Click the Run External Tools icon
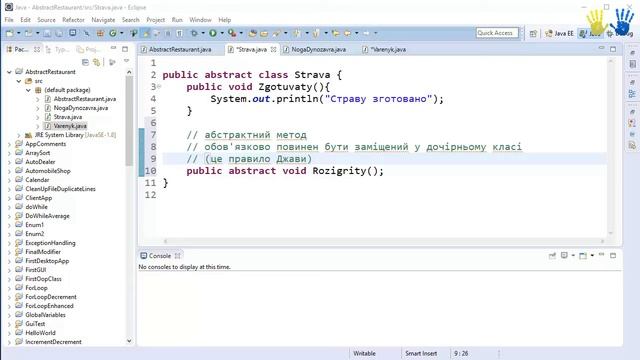Screen dimensions: 640x360 click(x=232, y=33)
